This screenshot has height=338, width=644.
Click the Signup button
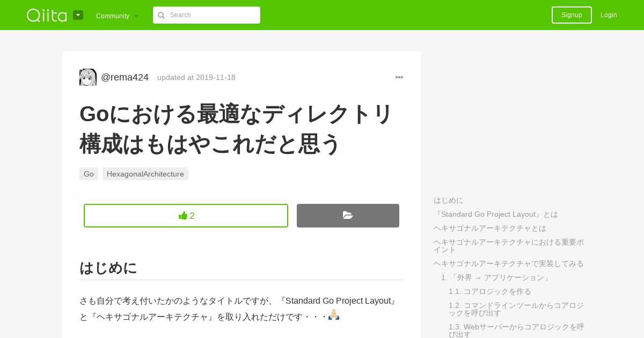pyautogui.click(x=572, y=15)
